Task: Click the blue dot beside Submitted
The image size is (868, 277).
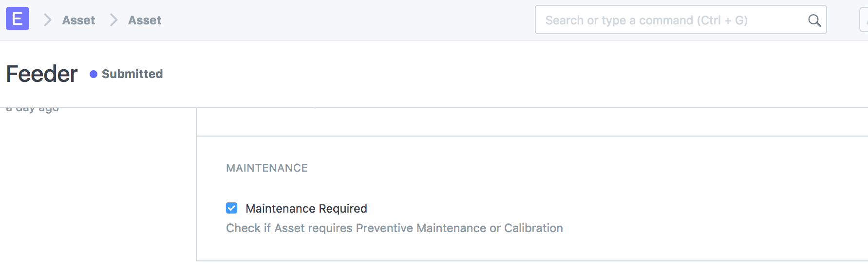Action: point(94,74)
